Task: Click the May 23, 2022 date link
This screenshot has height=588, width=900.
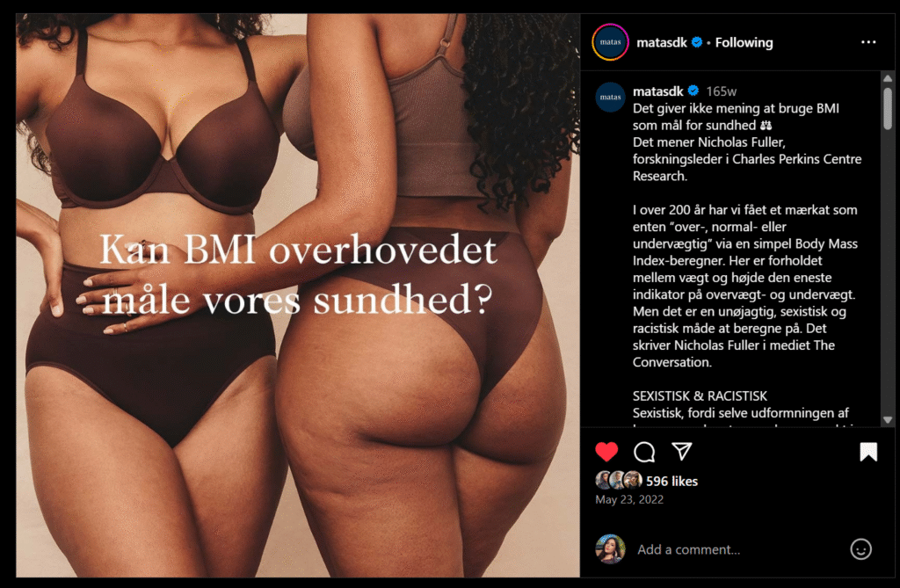Action: pyautogui.click(x=629, y=499)
